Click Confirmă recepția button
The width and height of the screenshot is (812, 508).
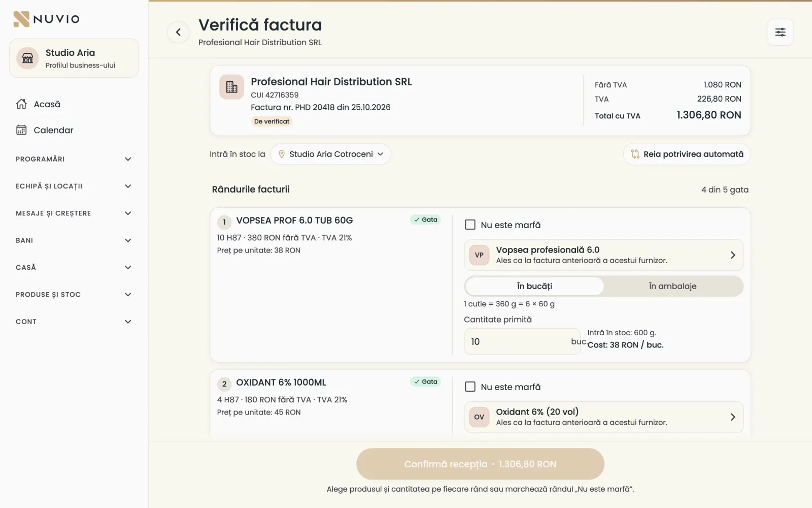[x=480, y=464]
